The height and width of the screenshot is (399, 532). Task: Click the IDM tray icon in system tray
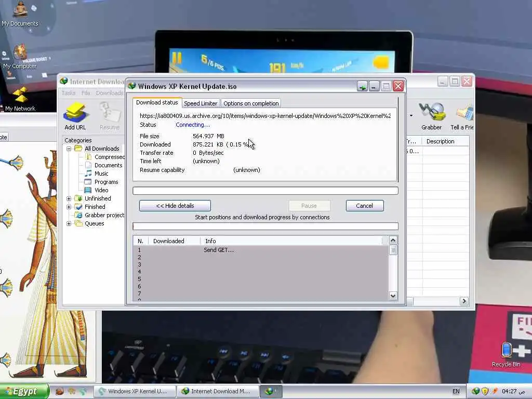coord(476,391)
